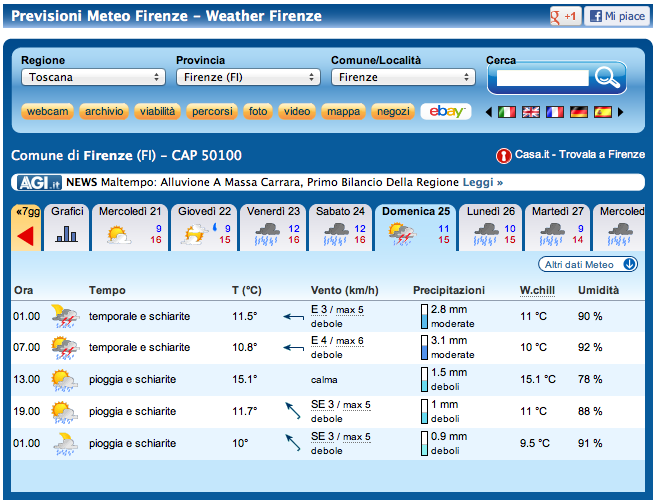Image resolution: width=662 pixels, height=500 pixels.
Task: Open the Leggi » news link
Action: tap(482, 183)
